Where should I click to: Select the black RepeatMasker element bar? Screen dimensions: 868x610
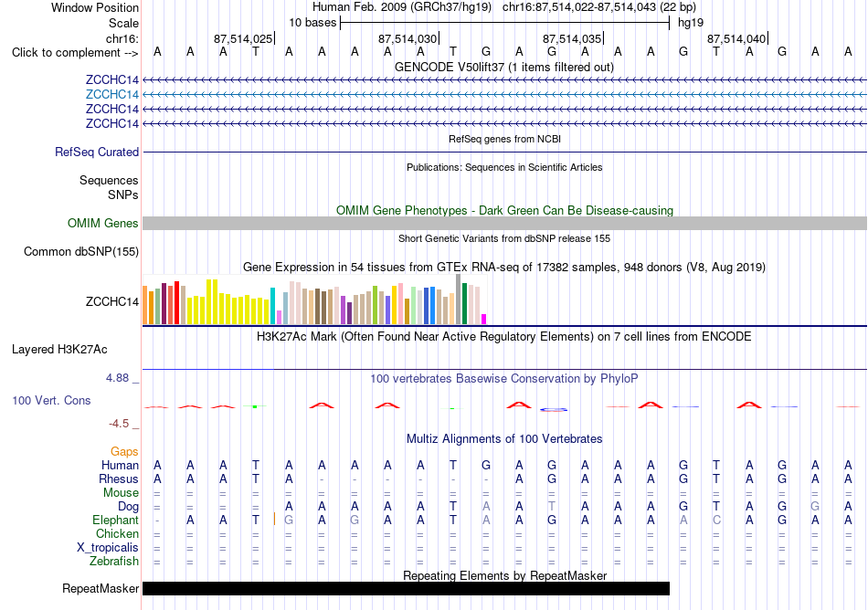click(406, 588)
